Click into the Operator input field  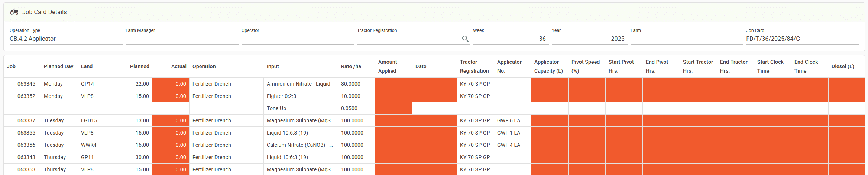(297, 39)
